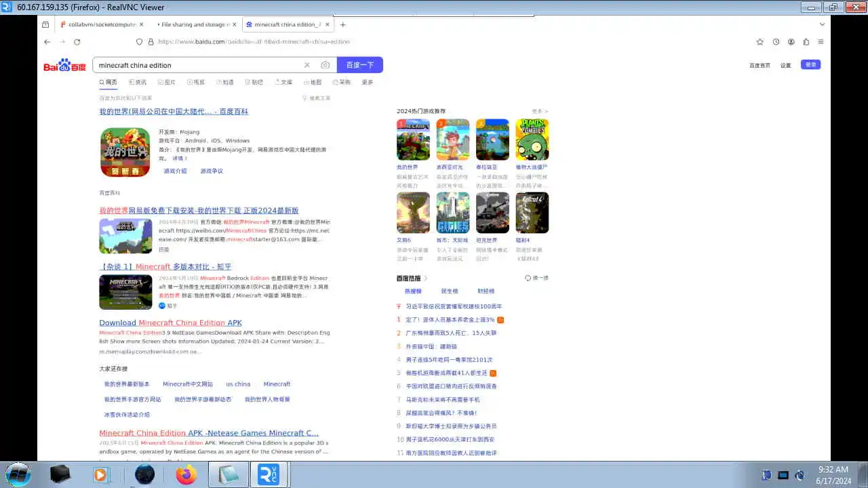Viewport: 868px width, 488px height.
Task: Expand 百度热搜 heading chevron
Action: pos(425,279)
